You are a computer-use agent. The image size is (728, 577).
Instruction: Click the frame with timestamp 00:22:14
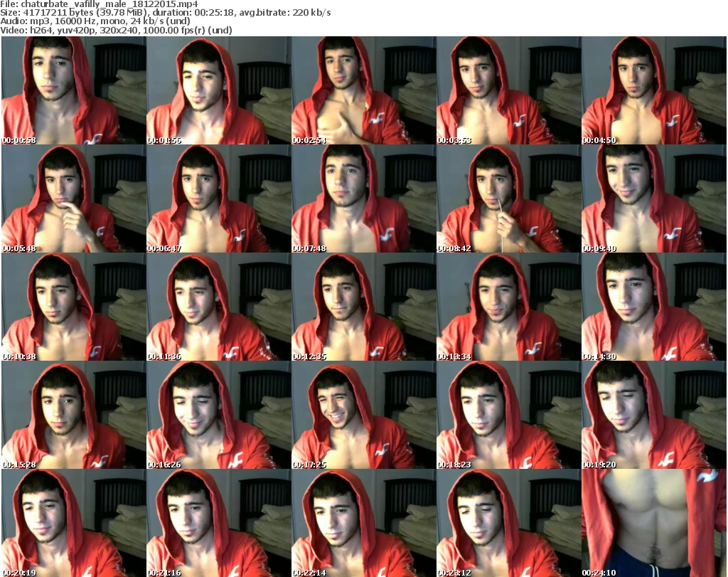tap(363, 523)
